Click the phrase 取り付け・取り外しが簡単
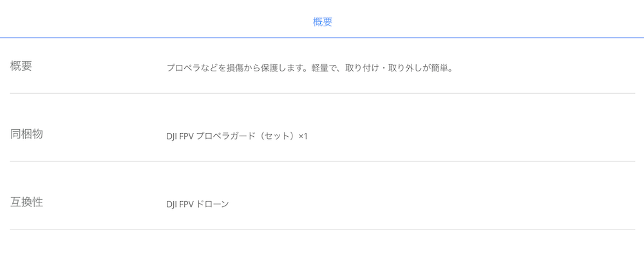This screenshot has width=644, height=261. tap(395, 68)
